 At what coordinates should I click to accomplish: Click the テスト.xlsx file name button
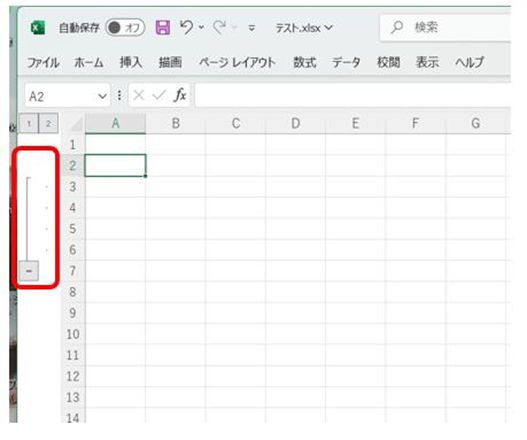pyautogui.click(x=304, y=28)
